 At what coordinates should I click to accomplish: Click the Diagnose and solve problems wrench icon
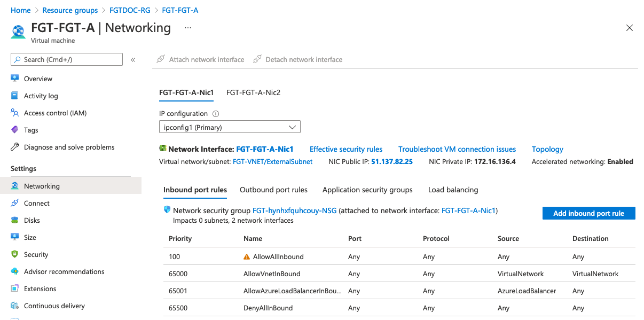pyautogui.click(x=15, y=147)
